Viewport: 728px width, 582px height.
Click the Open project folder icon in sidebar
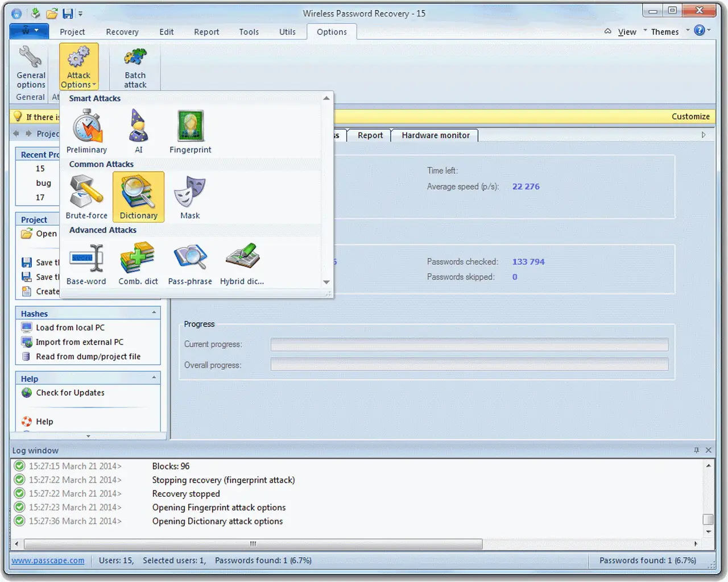(x=27, y=234)
